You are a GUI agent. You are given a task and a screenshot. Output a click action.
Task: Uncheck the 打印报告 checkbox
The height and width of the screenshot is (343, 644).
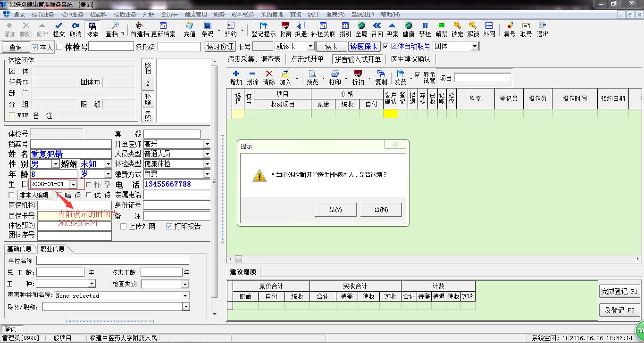(169, 226)
